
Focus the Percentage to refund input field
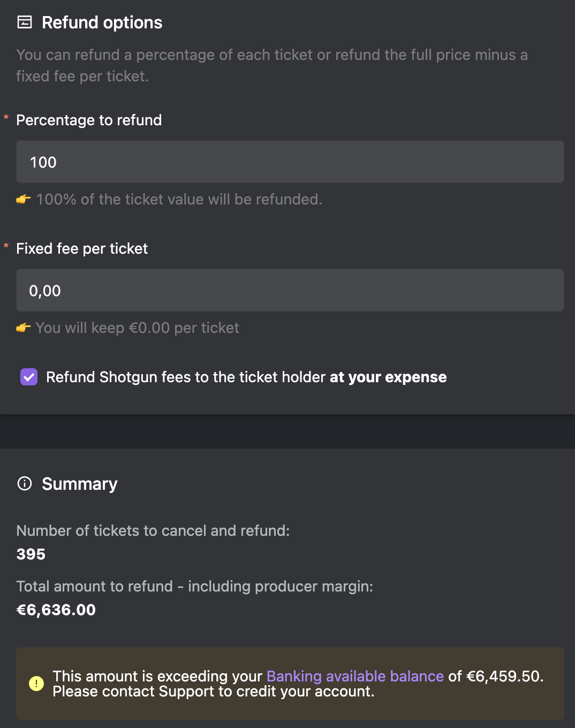coord(290,162)
